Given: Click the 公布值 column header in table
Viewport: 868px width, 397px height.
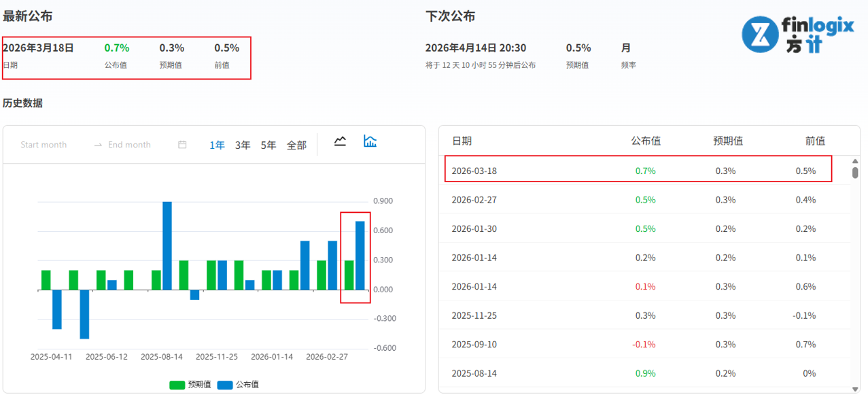Looking at the screenshot, I should 645,141.
